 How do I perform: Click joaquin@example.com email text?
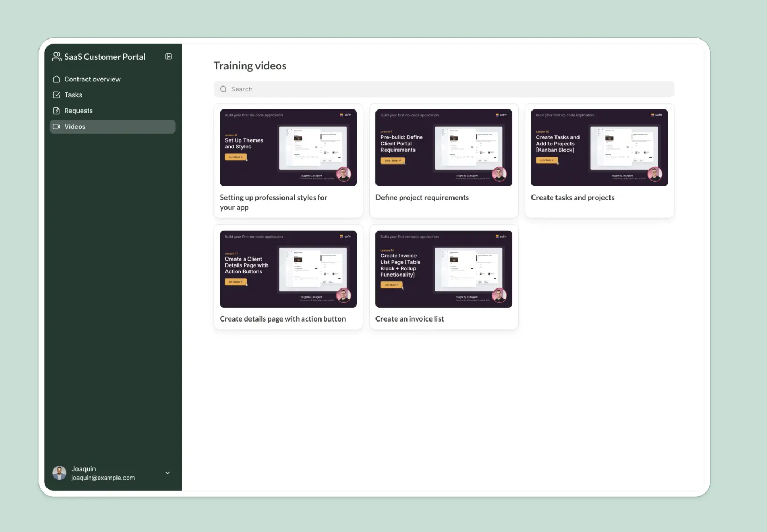click(x=103, y=478)
